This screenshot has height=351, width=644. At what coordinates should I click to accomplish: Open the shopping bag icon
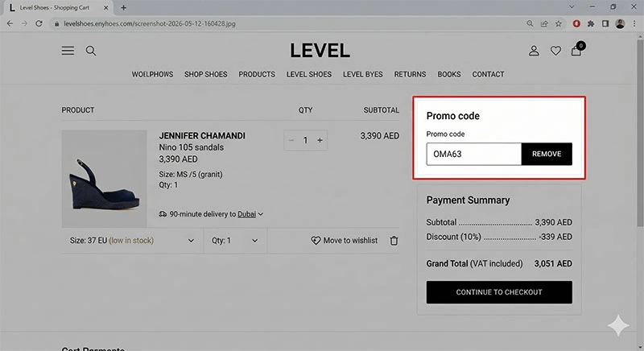pyautogui.click(x=576, y=50)
